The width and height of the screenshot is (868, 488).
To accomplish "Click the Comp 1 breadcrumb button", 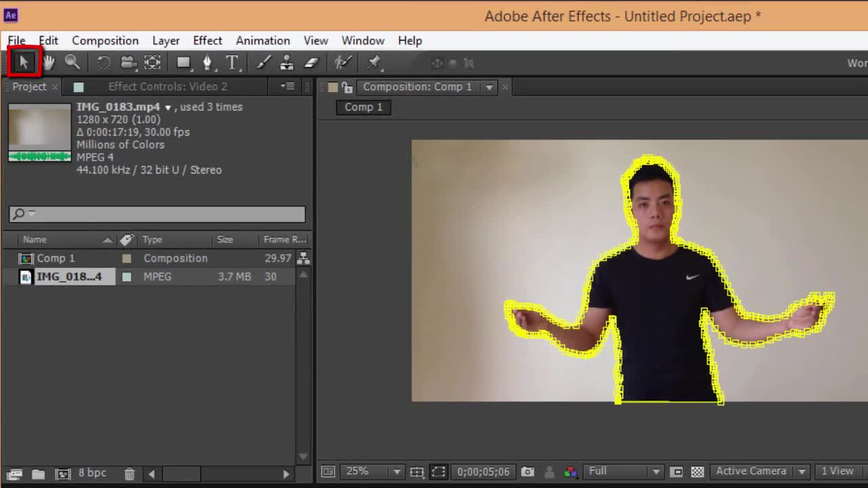I will pyautogui.click(x=363, y=107).
